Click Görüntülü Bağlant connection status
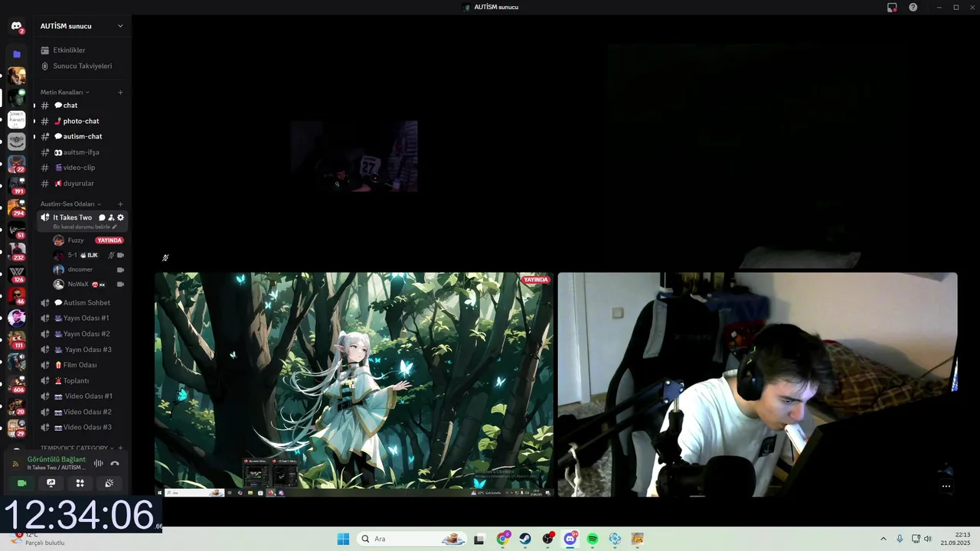The image size is (980, 551). pos(56,459)
